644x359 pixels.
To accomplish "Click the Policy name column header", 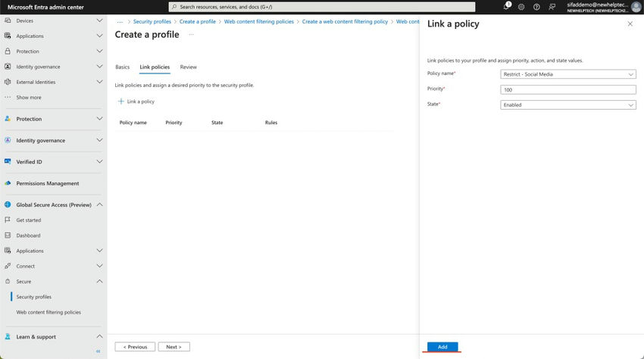I will (133, 123).
